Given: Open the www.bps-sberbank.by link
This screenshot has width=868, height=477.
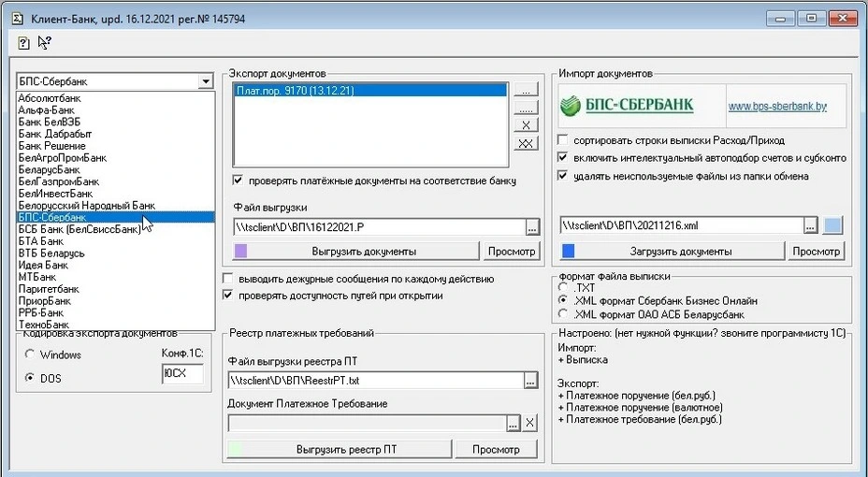Looking at the screenshot, I should coord(777,107).
